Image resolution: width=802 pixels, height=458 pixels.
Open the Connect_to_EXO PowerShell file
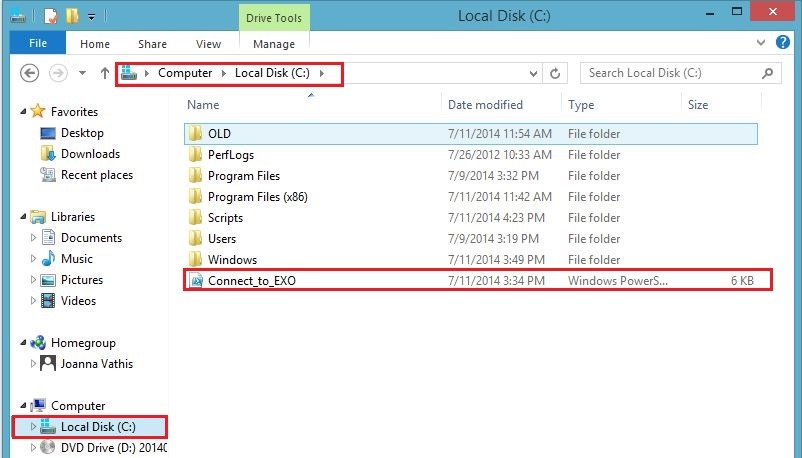(x=251, y=281)
